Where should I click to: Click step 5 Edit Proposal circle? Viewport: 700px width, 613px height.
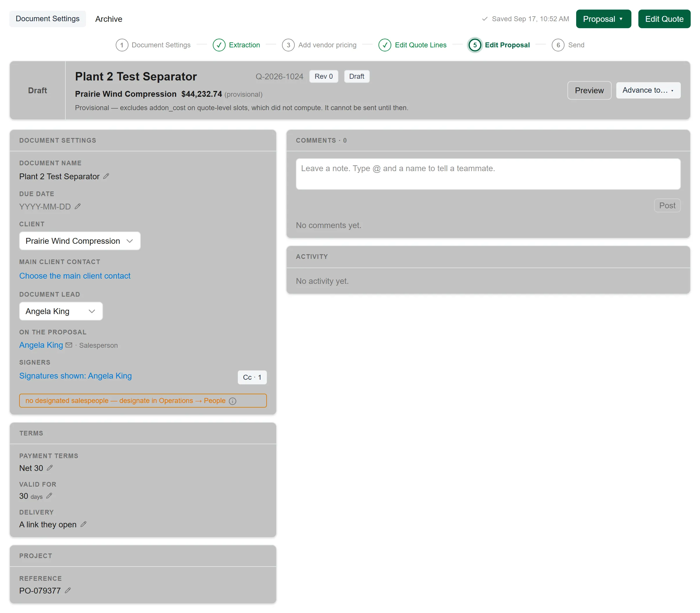coord(475,45)
